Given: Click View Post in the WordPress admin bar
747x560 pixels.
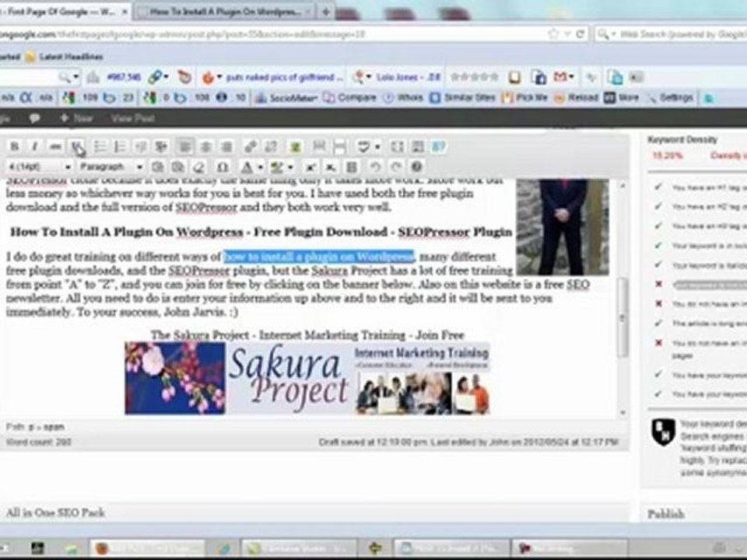Looking at the screenshot, I should (x=132, y=118).
